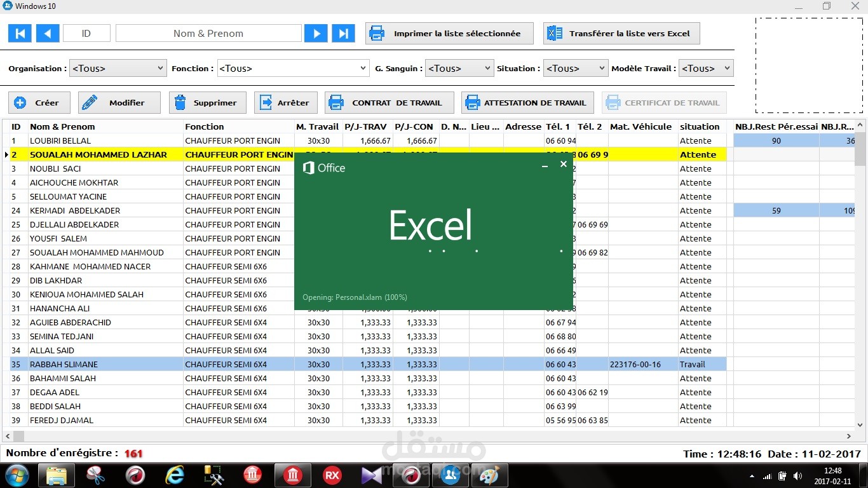Minimize the Excel splash screen
868x488 pixels.
pos(545,165)
